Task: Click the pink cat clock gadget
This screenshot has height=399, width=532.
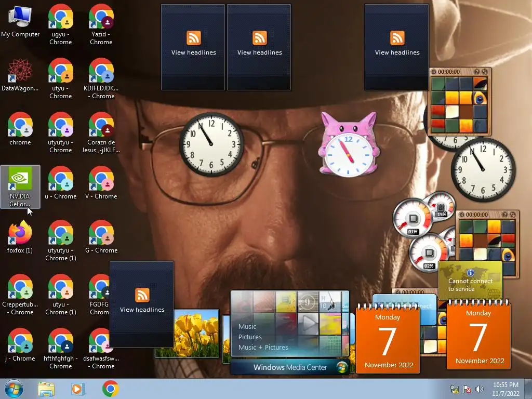Action: (x=349, y=145)
